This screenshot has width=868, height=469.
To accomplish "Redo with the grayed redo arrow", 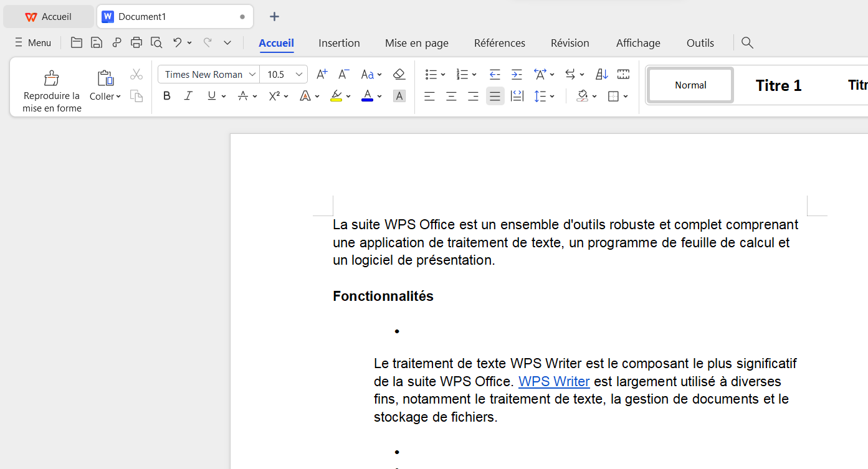I will pos(207,42).
